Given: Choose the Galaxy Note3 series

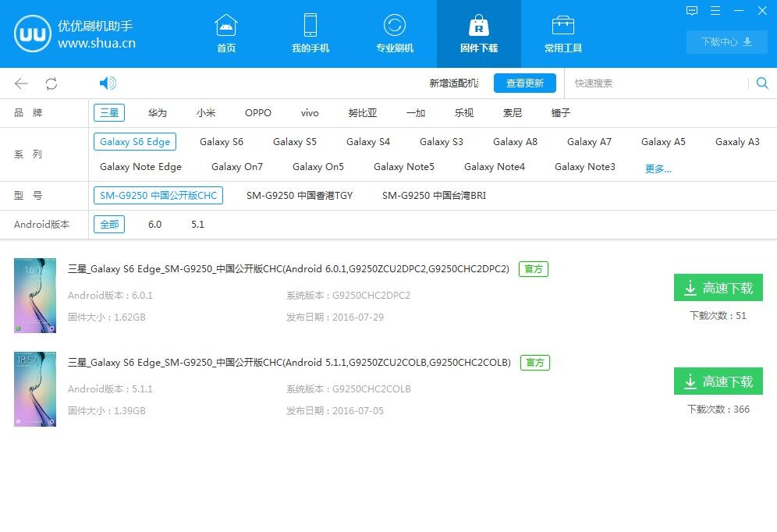Looking at the screenshot, I should coord(585,167).
